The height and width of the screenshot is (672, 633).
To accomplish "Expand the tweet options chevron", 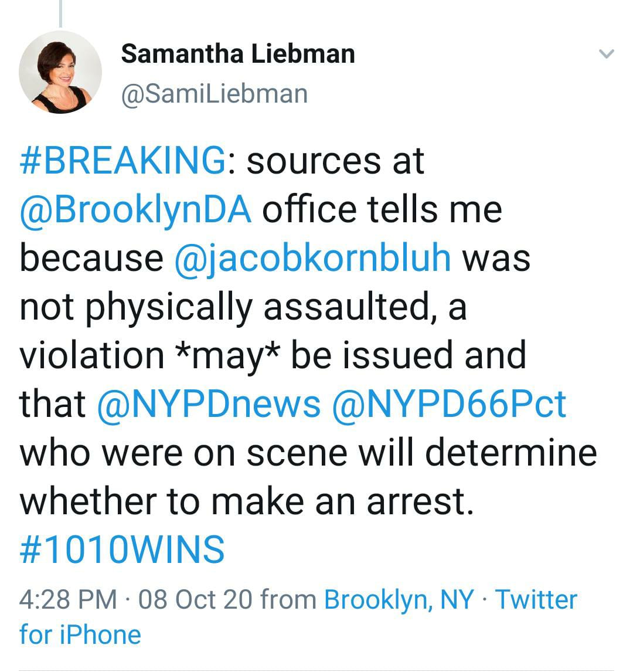I will pyautogui.click(x=607, y=55).
